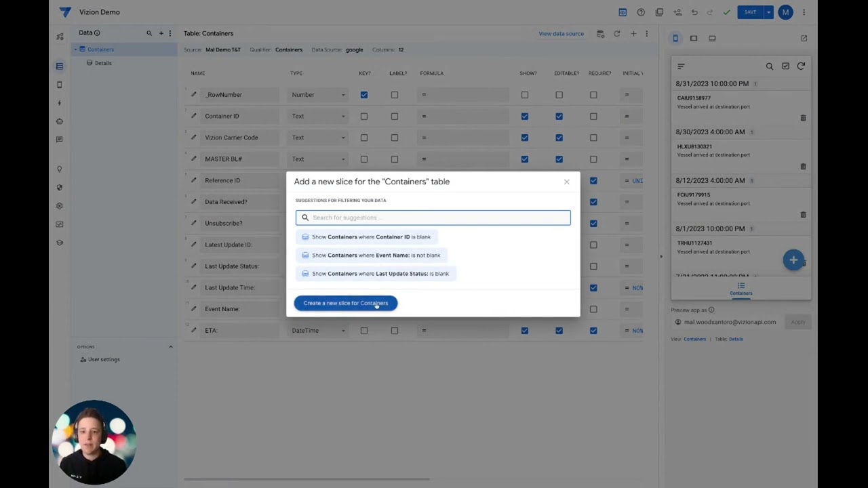Add new data with Data panel plus

point(161,33)
